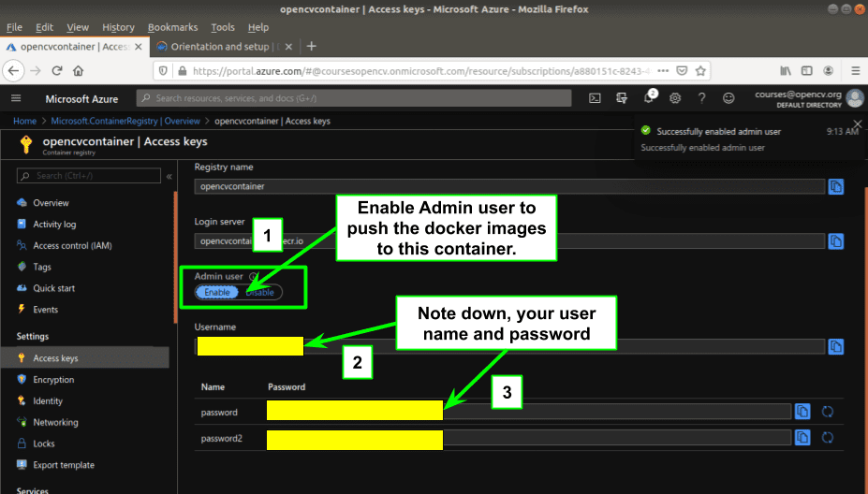Image resolution: width=868 pixels, height=494 pixels.
Task: Open a new browser tab
Action: tap(312, 47)
